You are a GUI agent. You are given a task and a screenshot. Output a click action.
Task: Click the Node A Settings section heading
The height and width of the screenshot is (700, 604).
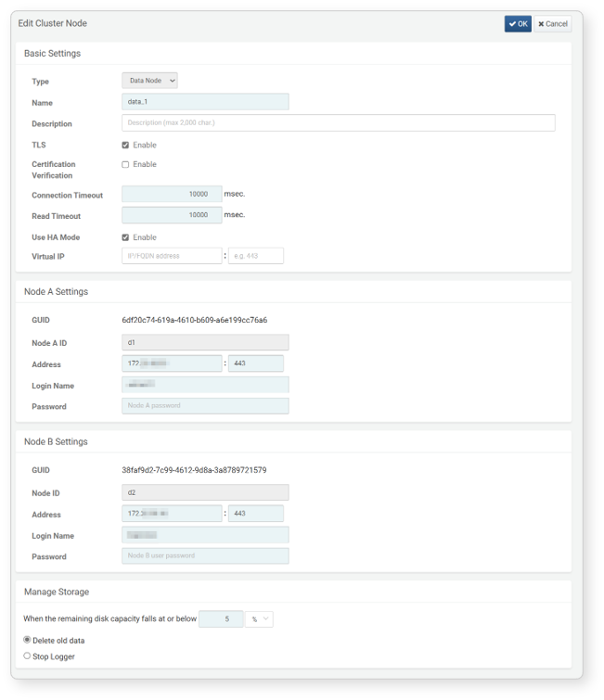[x=56, y=291]
